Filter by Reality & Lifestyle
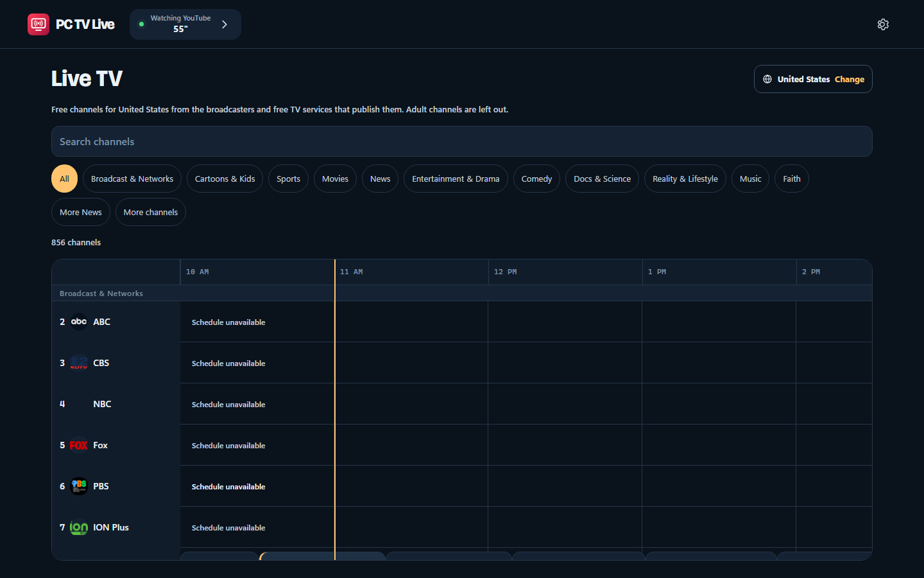Image resolution: width=924 pixels, height=578 pixels. tap(685, 179)
